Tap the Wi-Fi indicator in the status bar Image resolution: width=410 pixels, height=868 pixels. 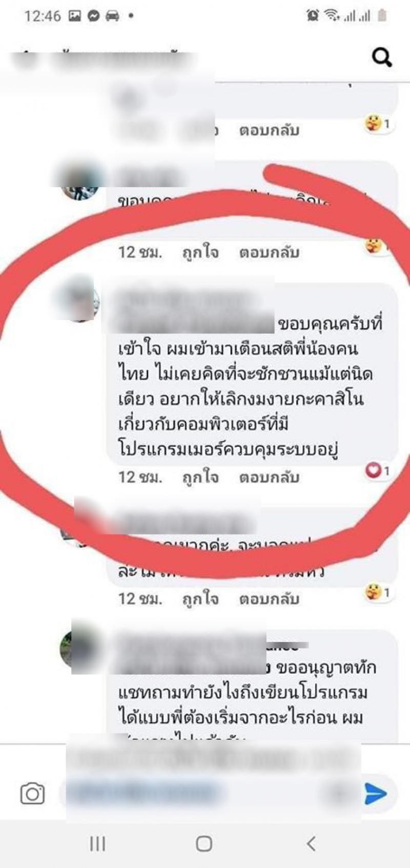332,16
